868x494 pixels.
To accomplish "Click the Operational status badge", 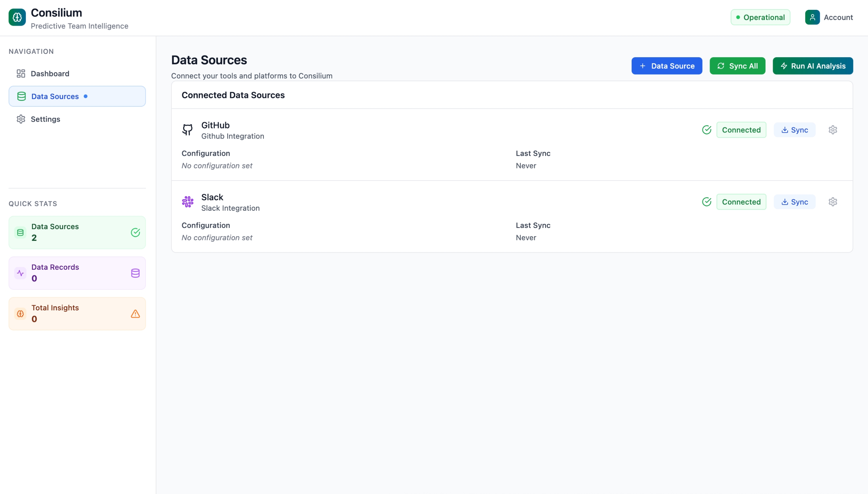I will click(760, 17).
